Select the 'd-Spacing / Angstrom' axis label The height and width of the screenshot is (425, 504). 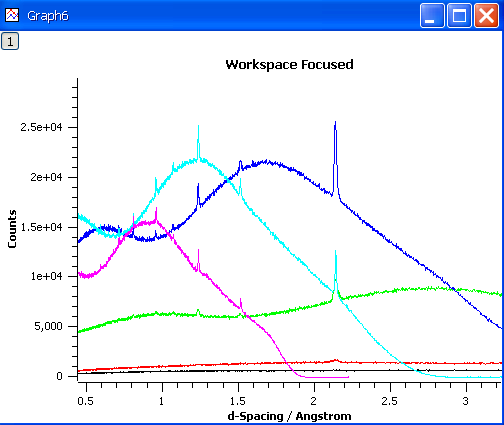[x=289, y=416]
